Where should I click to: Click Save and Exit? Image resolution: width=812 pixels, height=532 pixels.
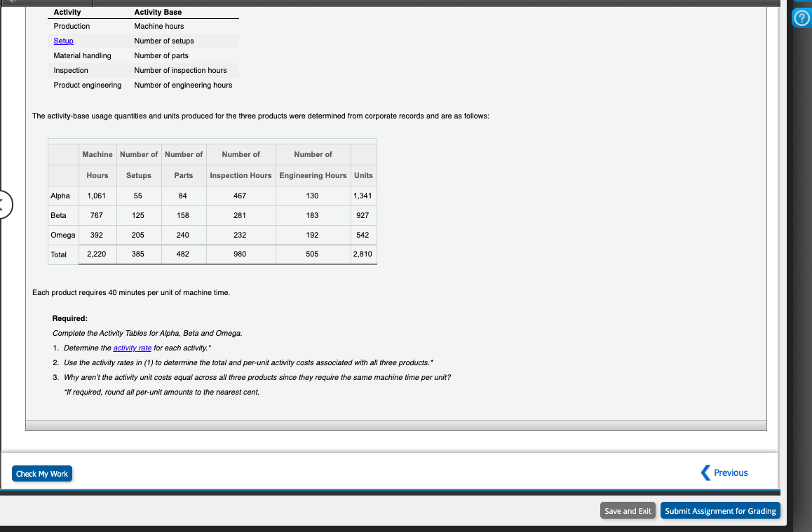627,510
